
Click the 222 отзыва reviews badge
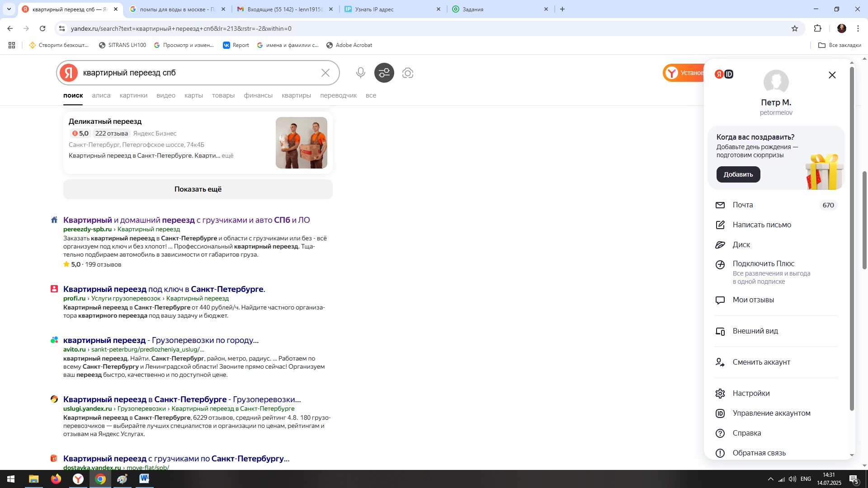click(111, 133)
